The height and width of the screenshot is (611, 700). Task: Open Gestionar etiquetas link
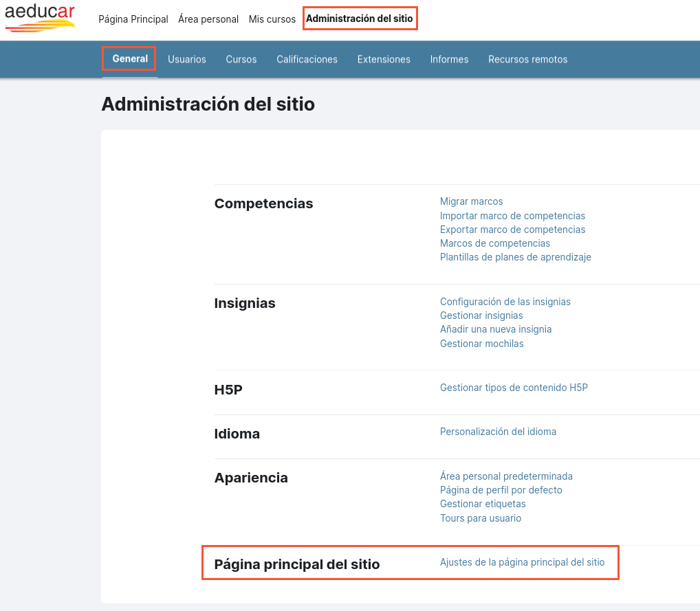[x=483, y=504]
